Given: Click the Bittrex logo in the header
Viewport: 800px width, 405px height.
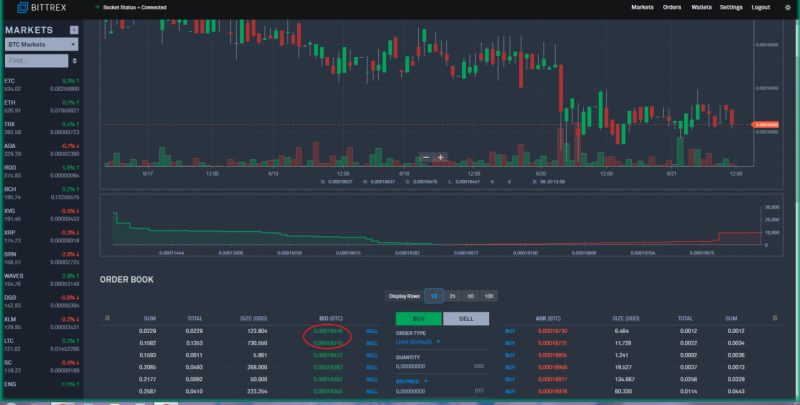Looking at the screenshot, I should [41, 8].
